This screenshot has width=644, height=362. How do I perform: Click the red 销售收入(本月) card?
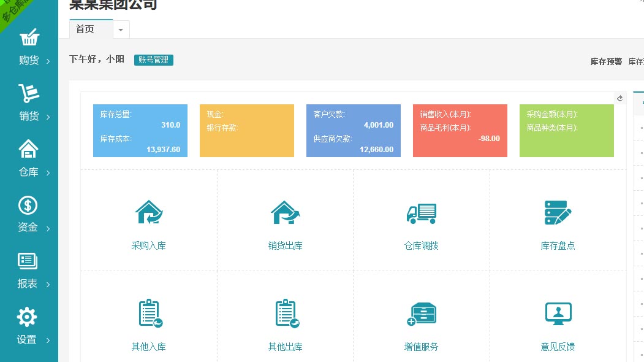(x=460, y=131)
